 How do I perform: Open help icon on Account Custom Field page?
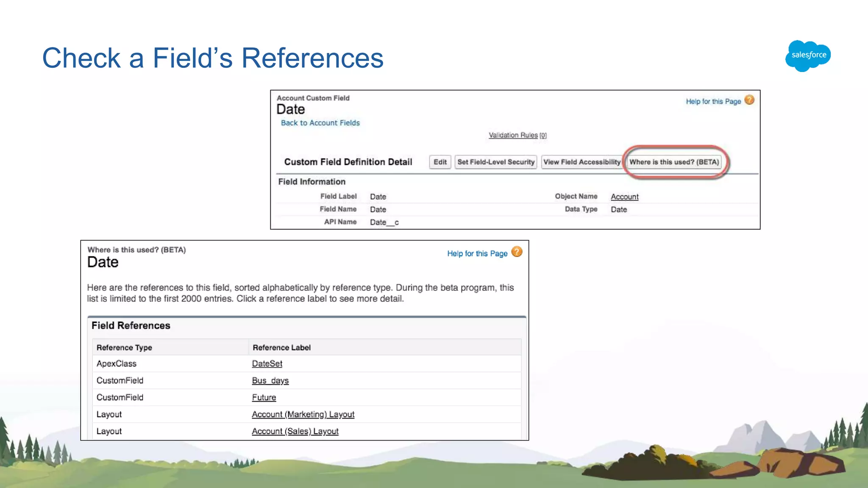click(749, 100)
